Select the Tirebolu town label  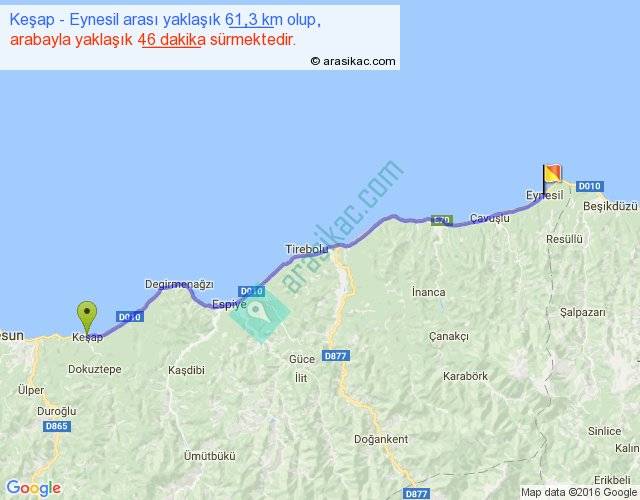tap(306, 248)
